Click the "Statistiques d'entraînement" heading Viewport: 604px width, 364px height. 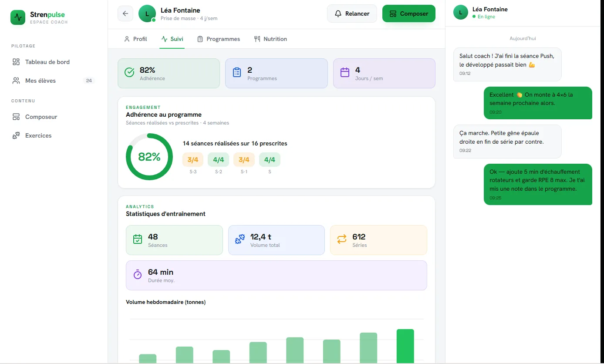[165, 214]
